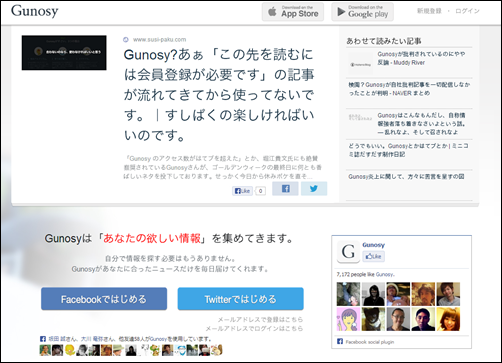Click the ログイン login link

click(467, 11)
